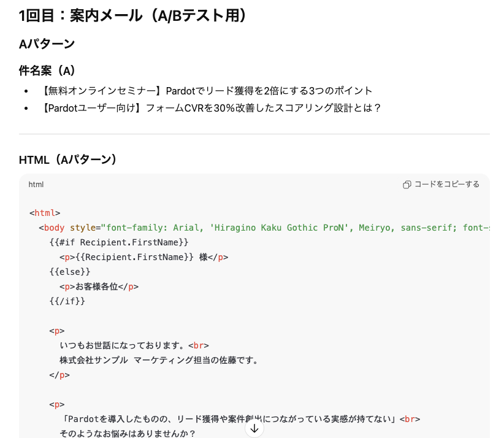Click the {{/if}} closing line
This screenshot has width=504, height=438.
[67, 301]
